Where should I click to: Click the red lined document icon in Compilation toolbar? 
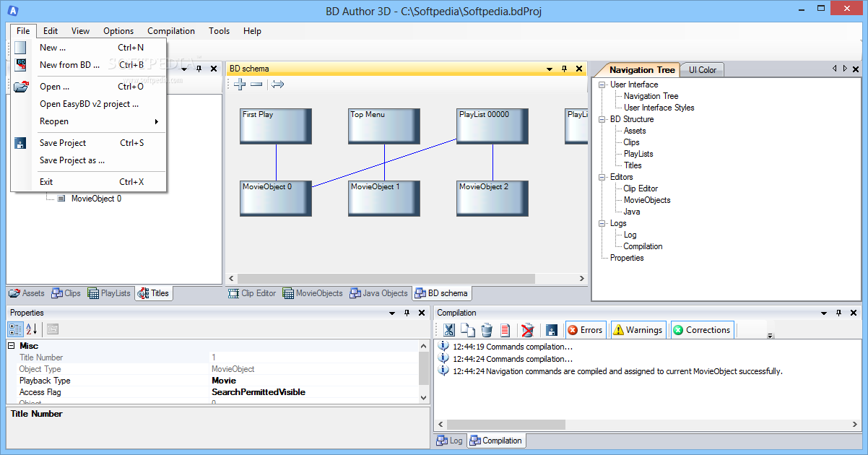tap(505, 330)
